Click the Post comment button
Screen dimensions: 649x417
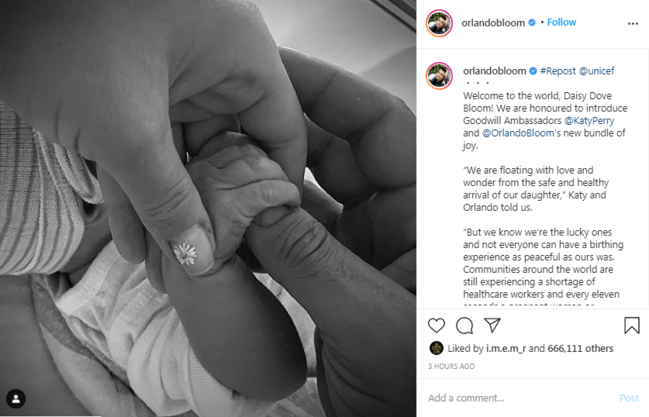pyautogui.click(x=629, y=398)
